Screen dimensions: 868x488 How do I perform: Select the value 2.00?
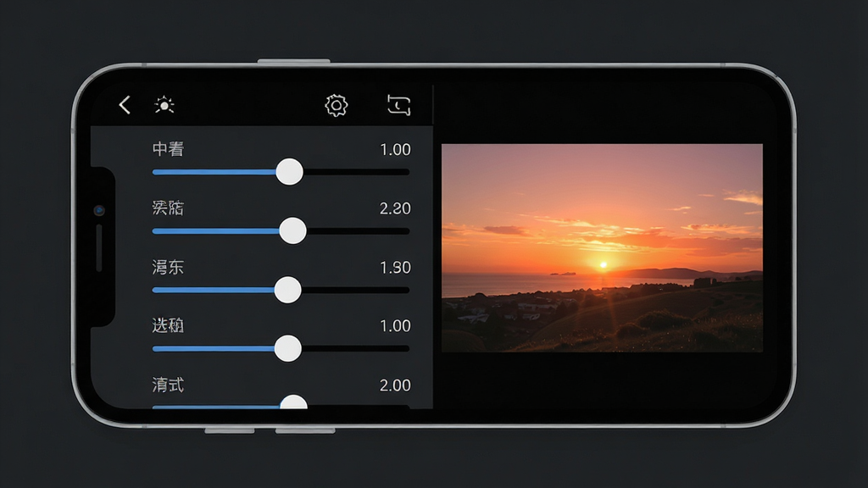(x=395, y=385)
